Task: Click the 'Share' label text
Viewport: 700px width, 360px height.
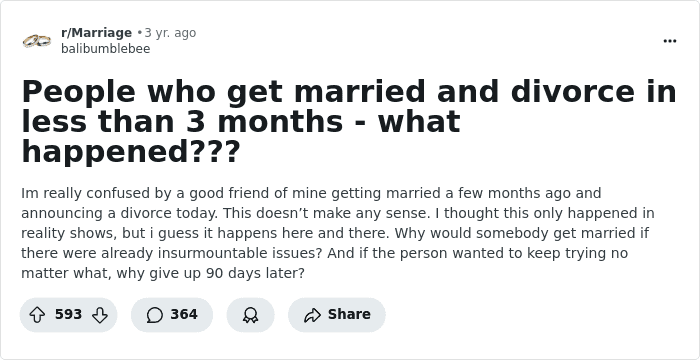Action: [x=349, y=314]
